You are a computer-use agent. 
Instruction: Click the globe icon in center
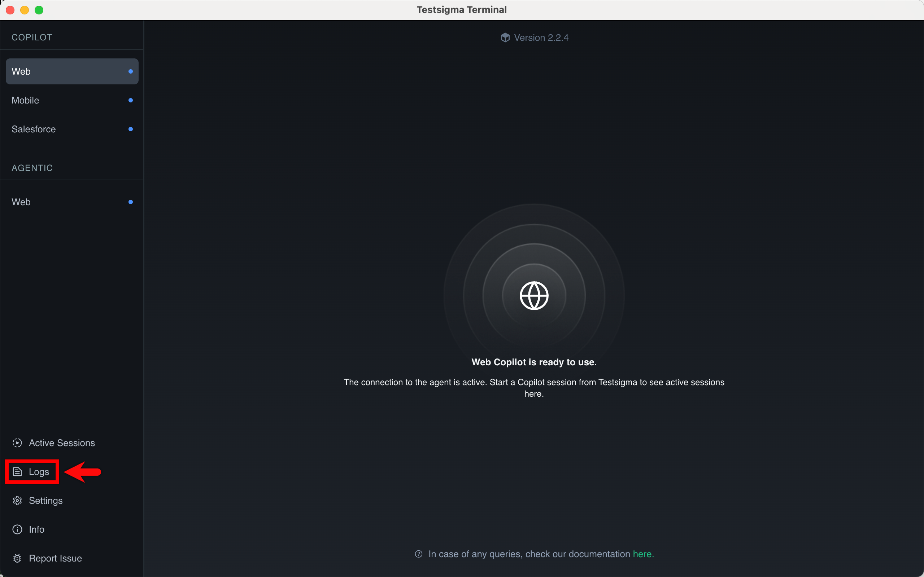[534, 296]
